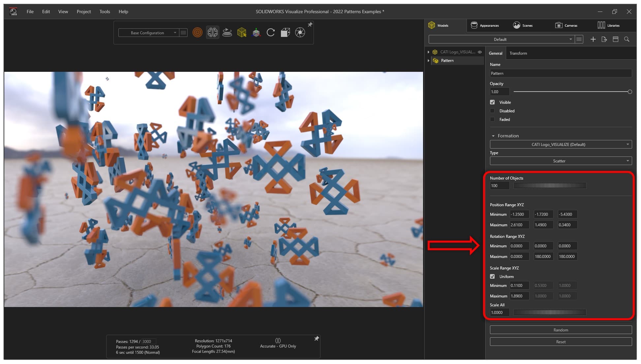Uncheck the Visible checkbox
The width and height of the screenshot is (641, 364).
(x=492, y=102)
